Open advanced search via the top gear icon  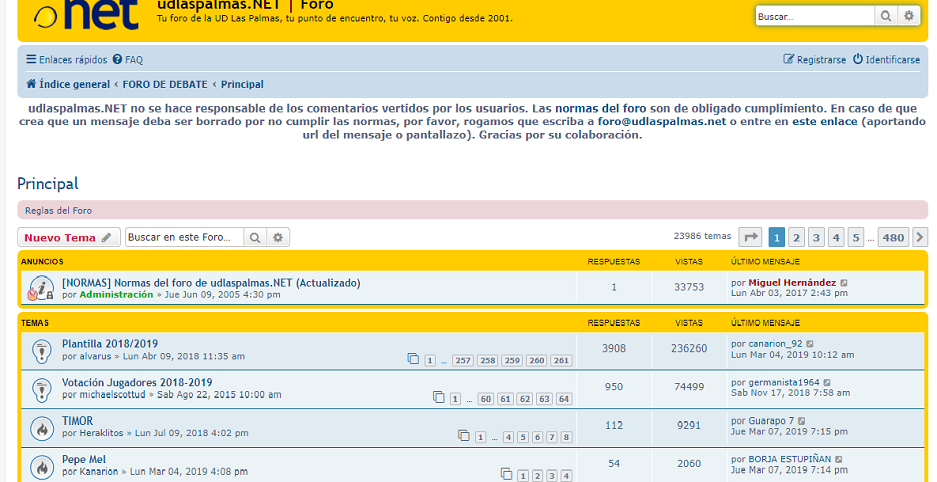pos(908,16)
